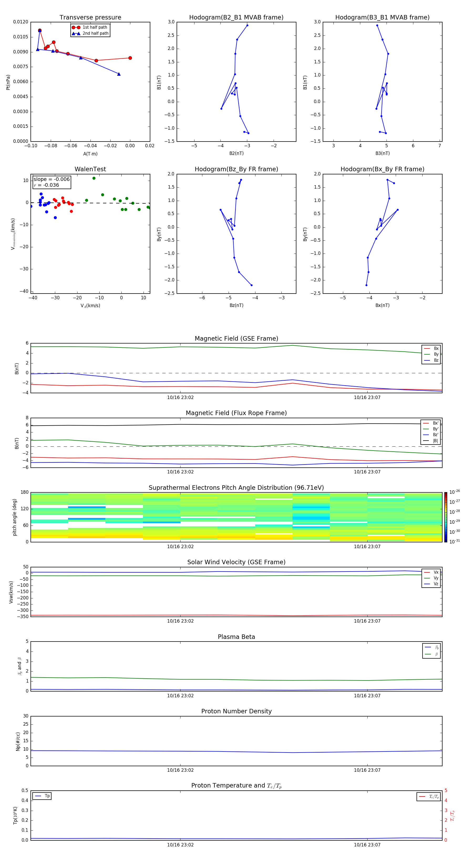Screen dimensions: 473x868
Task: Click the 'Magnetic Field (Flux Rope Frame)' title
Action: [236, 413]
